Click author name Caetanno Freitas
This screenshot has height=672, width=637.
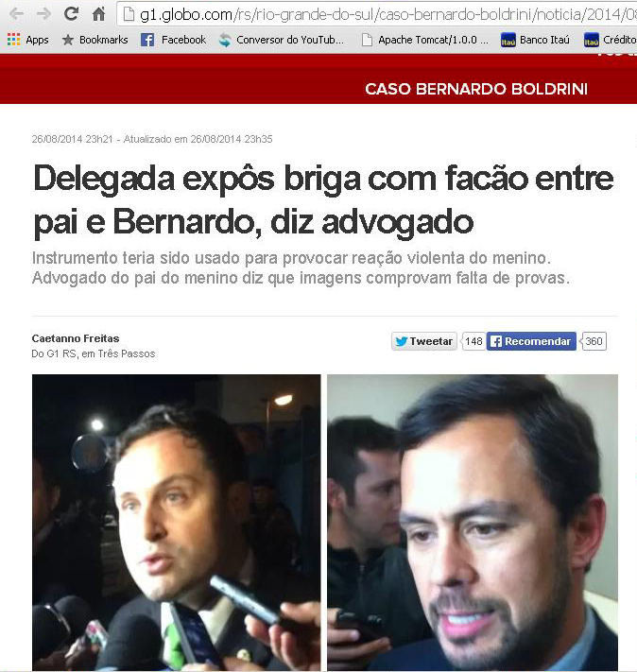(76, 338)
